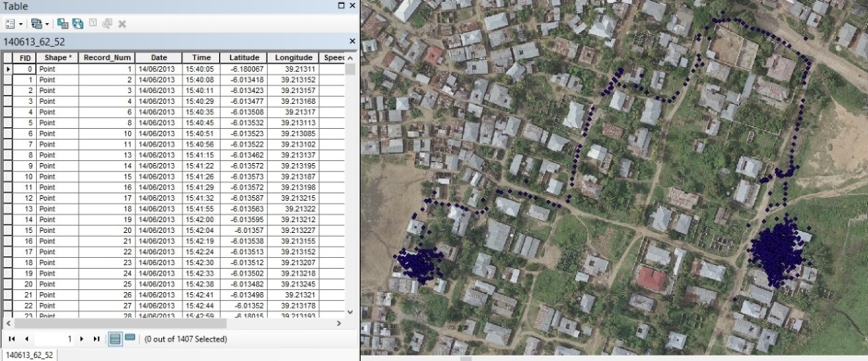Click the Zoom To Selected icon
The image size is (868, 361).
tap(107, 23)
